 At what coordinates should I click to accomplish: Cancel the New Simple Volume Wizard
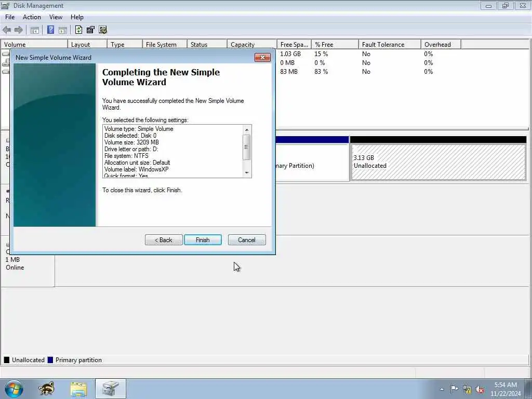click(247, 240)
